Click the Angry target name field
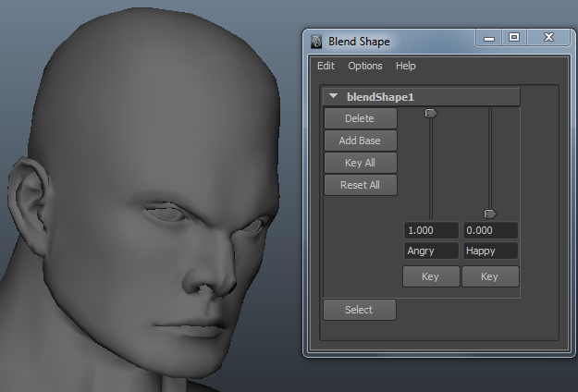Image resolution: width=578 pixels, height=392 pixels. click(431, 251)
